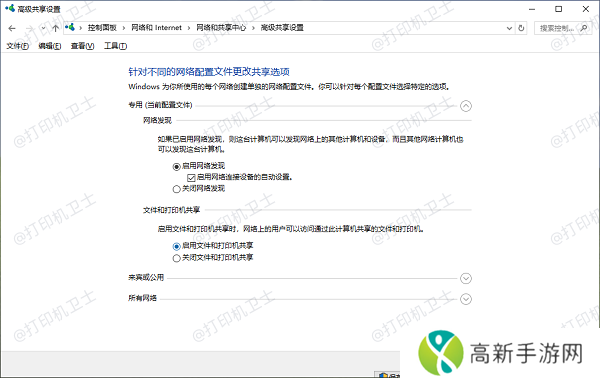Expand the 来宾或公用 section
The height and width of the screenshot is (378, 600).
click(x=466, y=278)
